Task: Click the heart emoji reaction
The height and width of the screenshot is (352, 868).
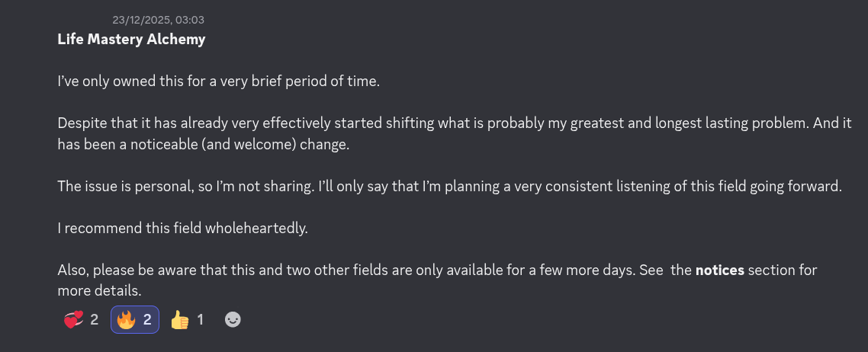Action: (x=73, y=320)
